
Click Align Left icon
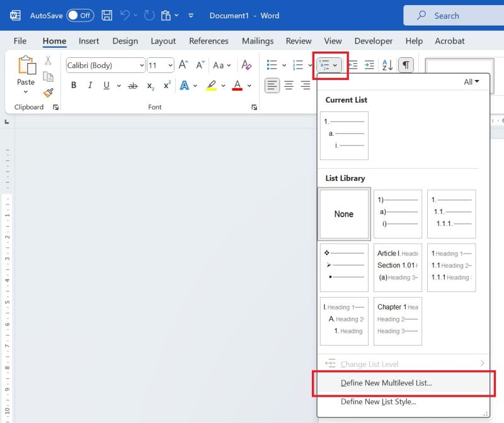272,86
